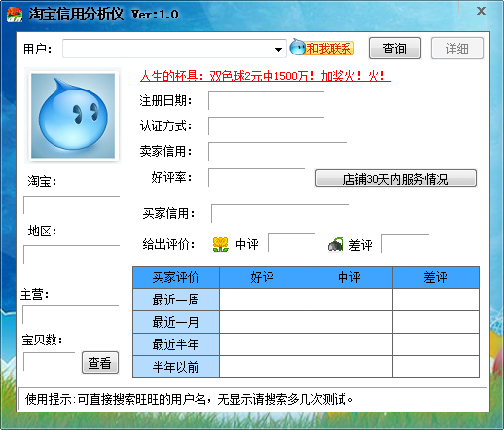Click the 好评 column header
Viewport: 504px width, 430px height.
(x=263, y=277)
